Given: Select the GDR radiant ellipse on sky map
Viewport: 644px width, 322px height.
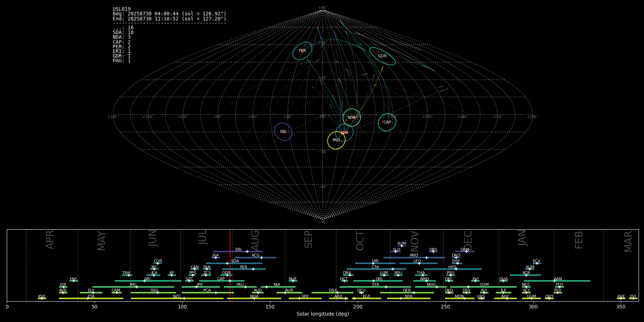Looking at the screenshot, I should (x=382, y=56).
